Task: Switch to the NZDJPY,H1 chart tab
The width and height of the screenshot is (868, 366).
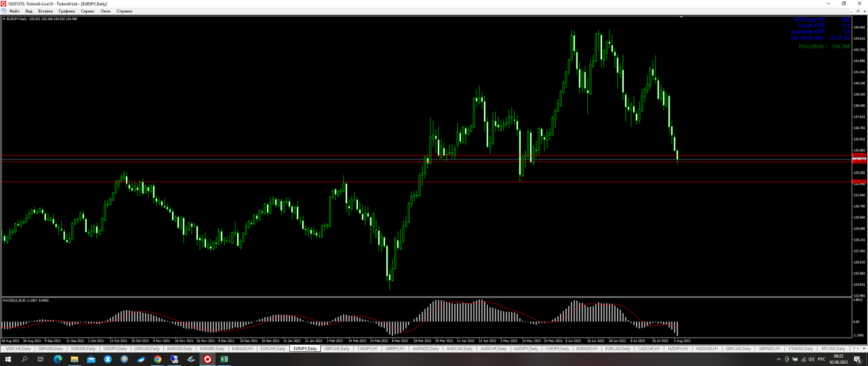Action: click(x=678, y=349)
